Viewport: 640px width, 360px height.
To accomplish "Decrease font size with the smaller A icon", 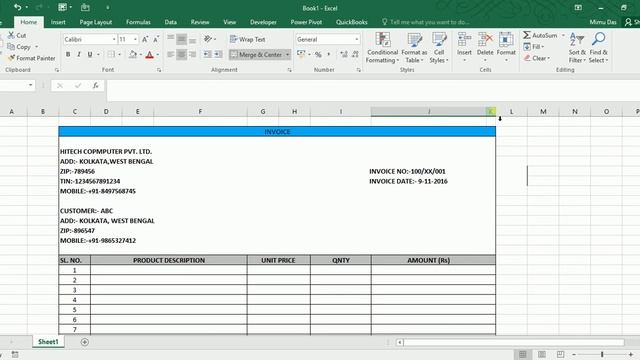I will pyautogui.click(x=156, y=40).
